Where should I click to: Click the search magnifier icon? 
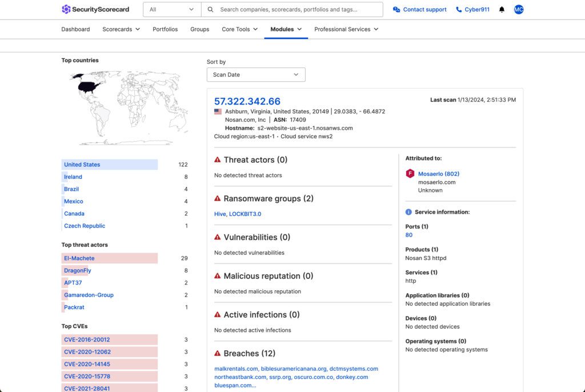[x=210, y=9]
